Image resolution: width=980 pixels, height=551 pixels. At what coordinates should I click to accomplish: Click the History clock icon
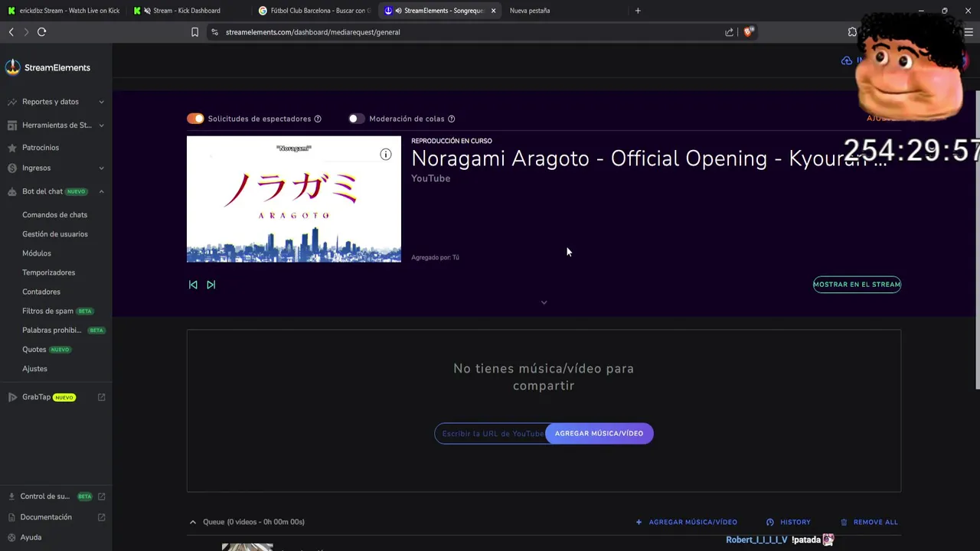tap(770, 522)
